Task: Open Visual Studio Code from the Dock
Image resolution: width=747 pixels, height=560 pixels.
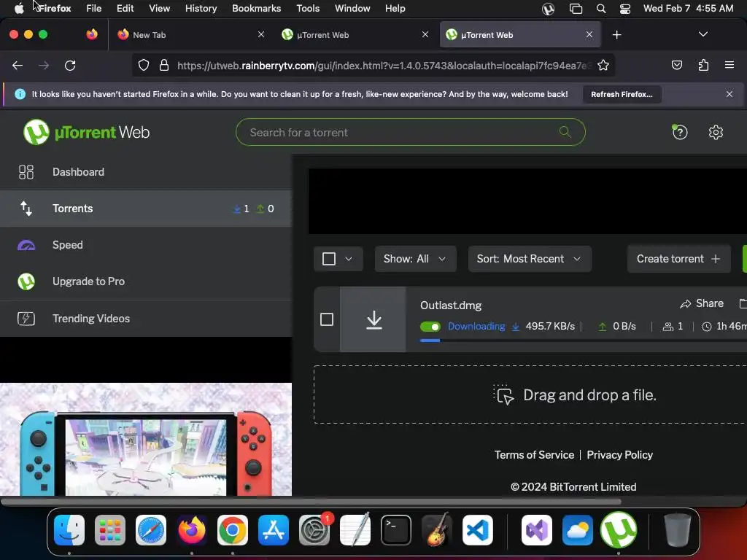Action: point(477,529)
